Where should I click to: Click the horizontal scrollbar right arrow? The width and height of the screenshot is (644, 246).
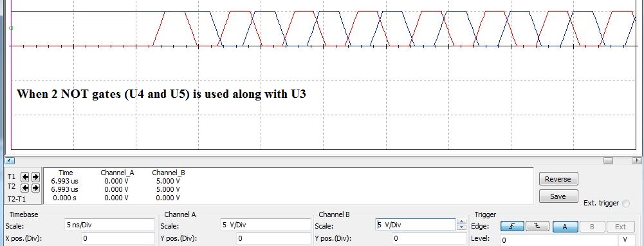point(637,160)
